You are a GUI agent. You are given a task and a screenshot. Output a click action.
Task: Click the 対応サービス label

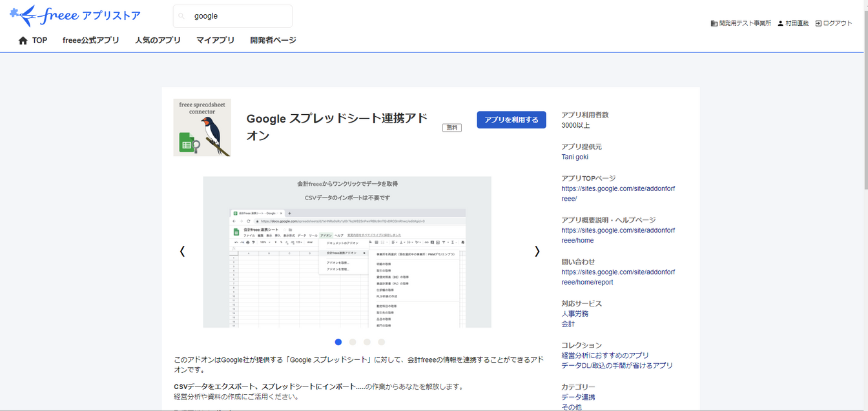point(582,303)
